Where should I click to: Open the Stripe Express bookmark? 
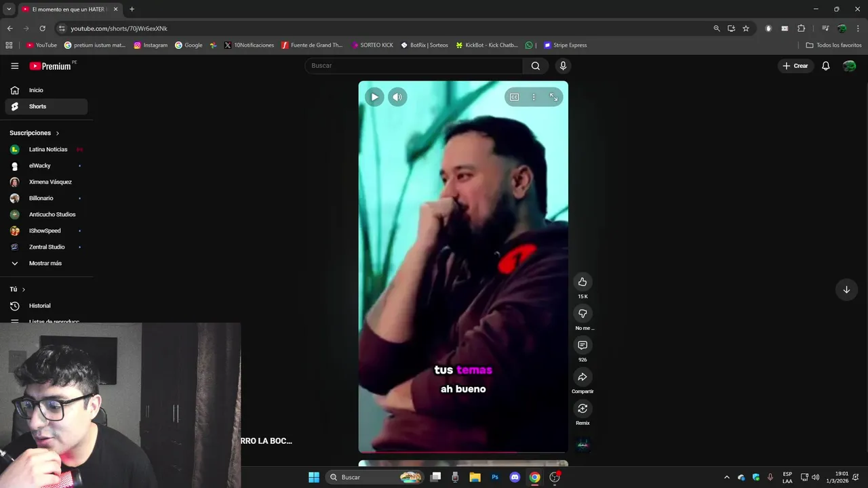tap(566, 45)
